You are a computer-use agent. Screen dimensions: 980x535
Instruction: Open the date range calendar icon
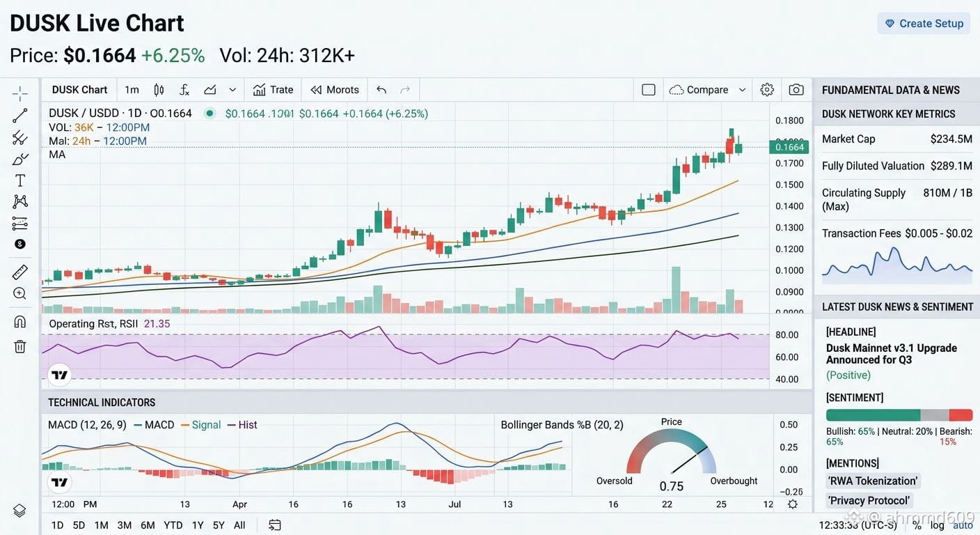pyautogui.click(x=275, y=525)
